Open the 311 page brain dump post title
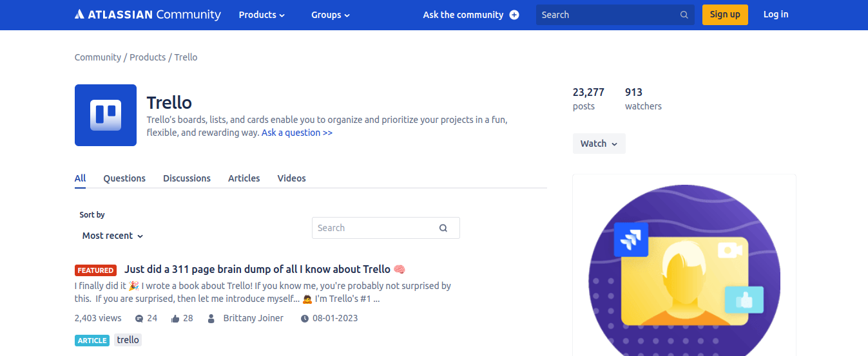Viewport: 868px width, 356px height. 265,269
